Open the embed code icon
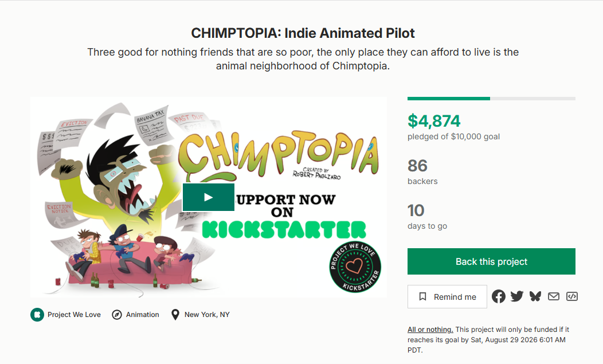Screen dimensions: 603x364 coord(572,296)
